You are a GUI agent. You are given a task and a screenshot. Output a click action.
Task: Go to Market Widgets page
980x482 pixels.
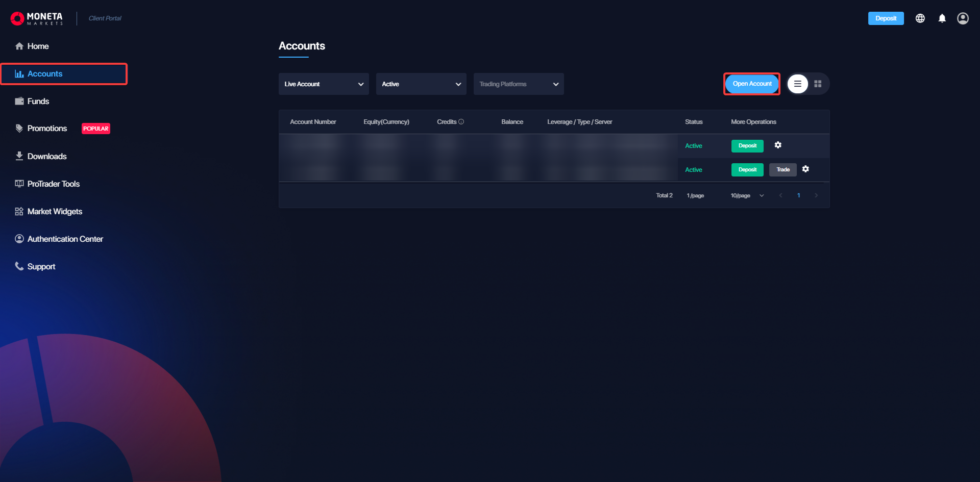click(x=55, y=212)
